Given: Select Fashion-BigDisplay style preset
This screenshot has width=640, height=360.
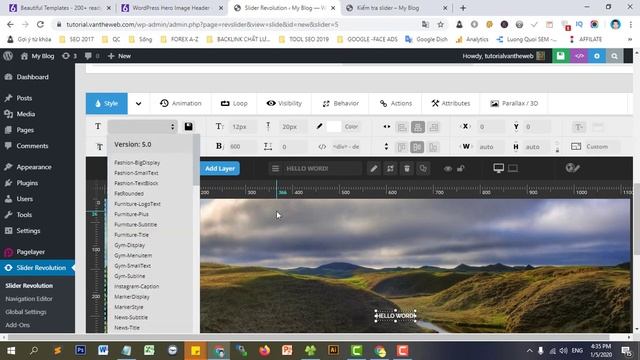Looking at the screenshot, I should click(x=137, y=162).
